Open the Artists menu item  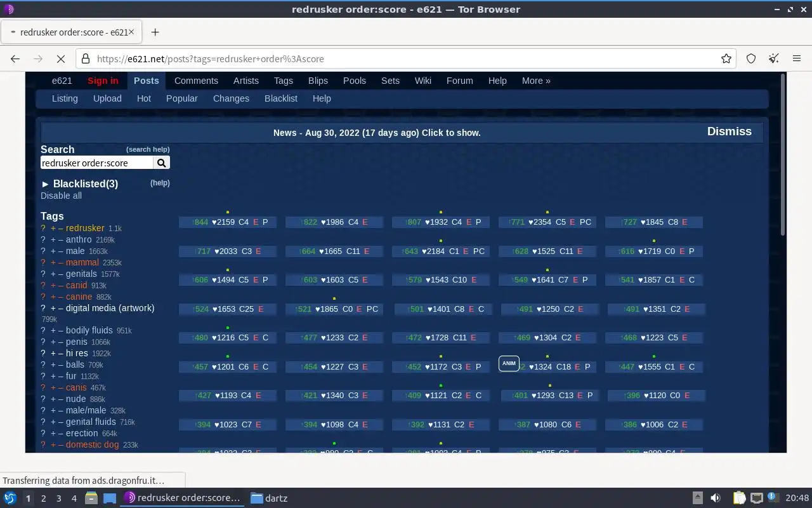pyautogui.click(x=246, y=81)
